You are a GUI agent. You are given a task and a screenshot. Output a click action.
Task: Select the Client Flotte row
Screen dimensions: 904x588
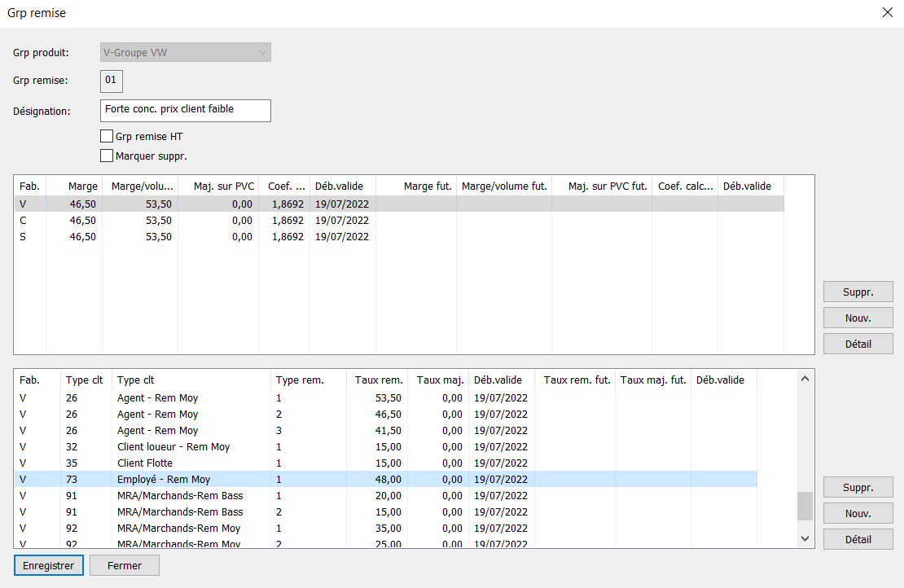[x=386, y=463]
